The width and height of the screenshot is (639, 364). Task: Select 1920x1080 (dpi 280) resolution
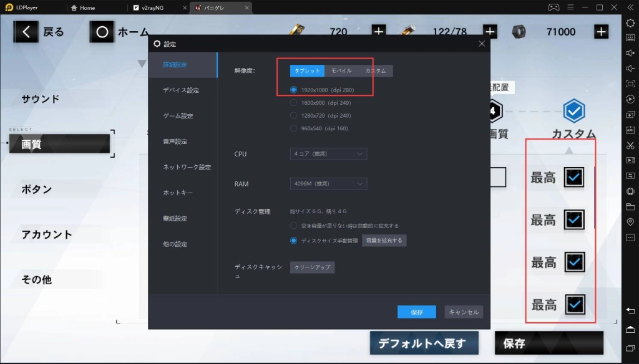[323, 90]
